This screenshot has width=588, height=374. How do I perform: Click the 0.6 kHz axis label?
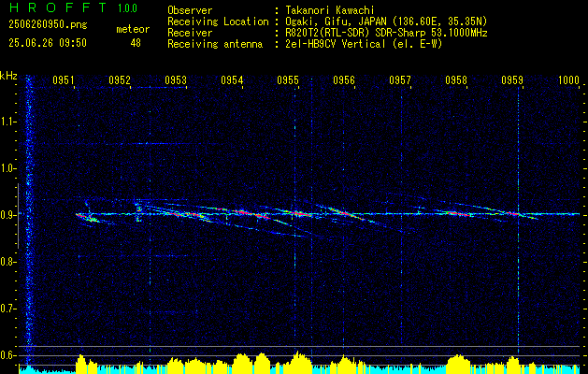click(x=8, y=355)
